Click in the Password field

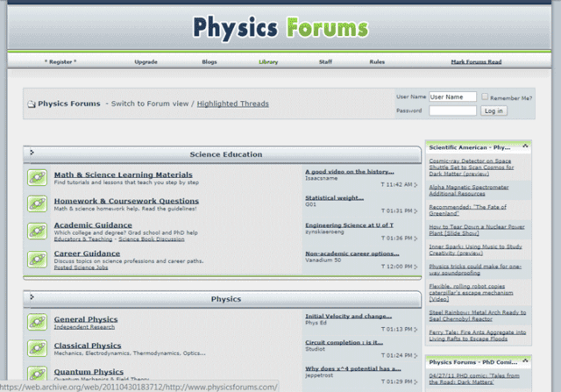pos(452,110)
